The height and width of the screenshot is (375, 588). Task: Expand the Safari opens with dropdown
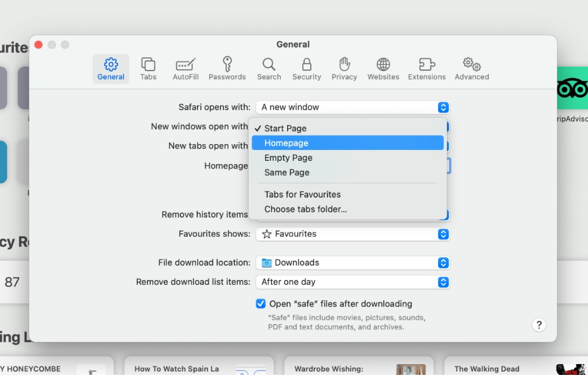click(353, 107)
